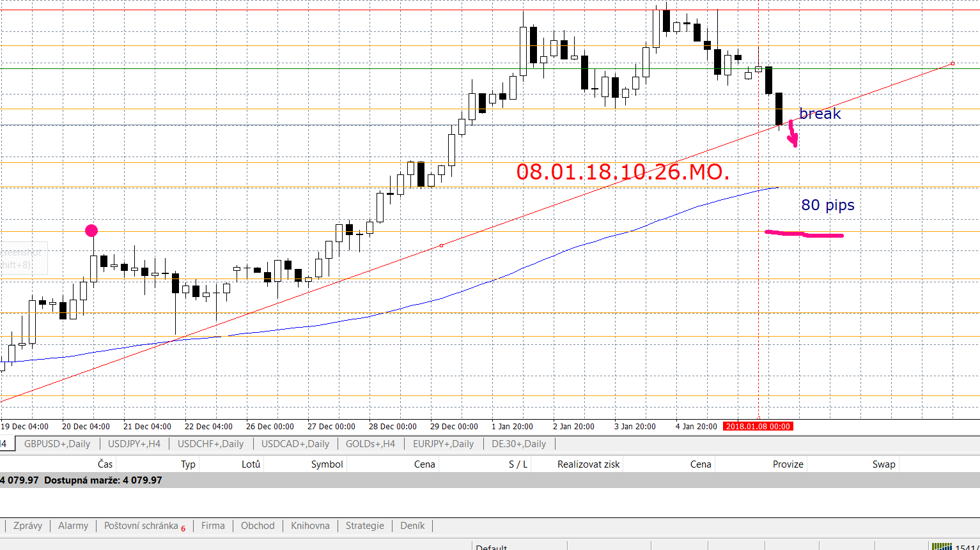
Task: Open the Obchod terminal tab
Action: click(x=258, y=526)
